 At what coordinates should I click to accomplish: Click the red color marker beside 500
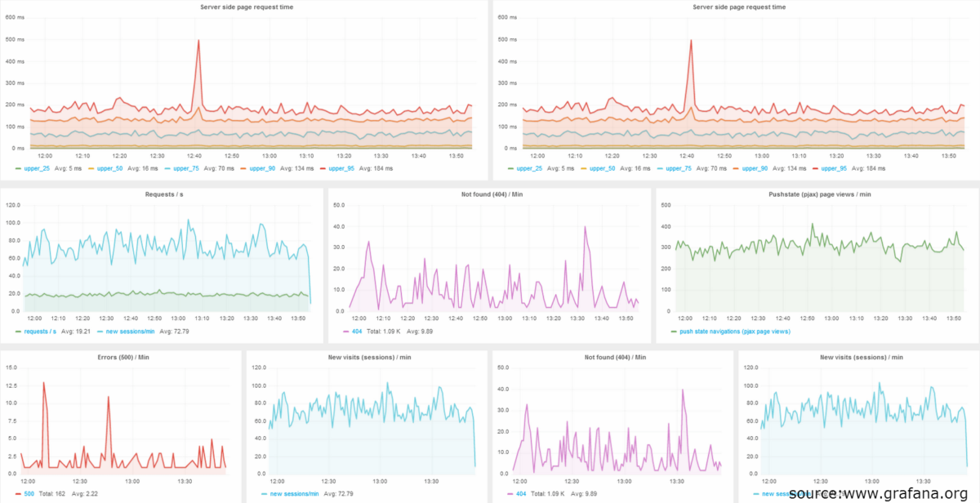click(18, 493)
